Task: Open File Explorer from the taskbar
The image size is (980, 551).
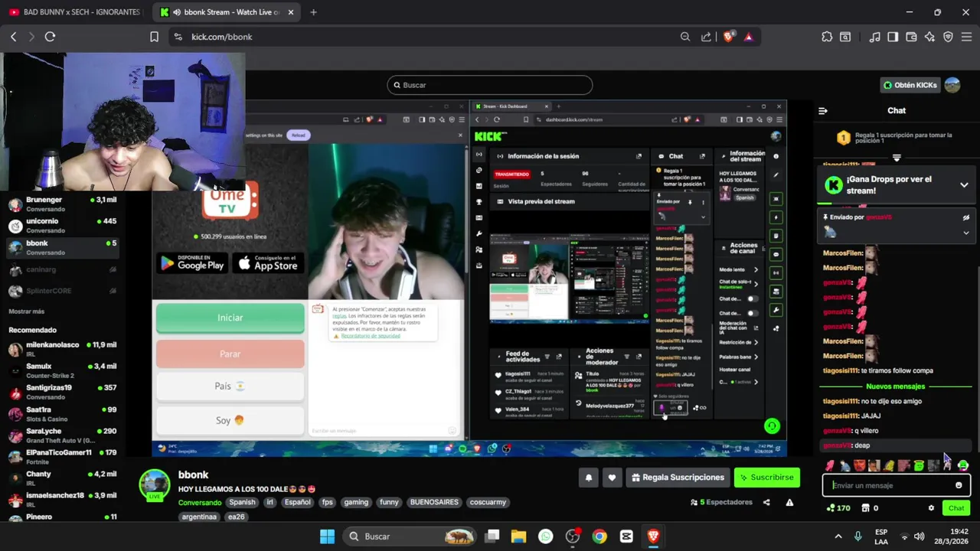Action: pos(518,536)
